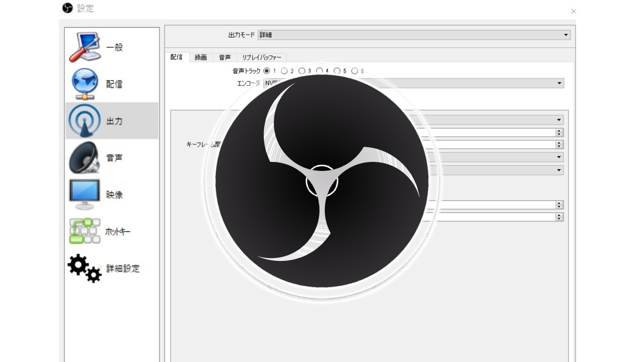The height and width of the screenshot is (362, 644).
Task: Increase キーフレーム間隔 value with up arrow
Action: point(559,142)
